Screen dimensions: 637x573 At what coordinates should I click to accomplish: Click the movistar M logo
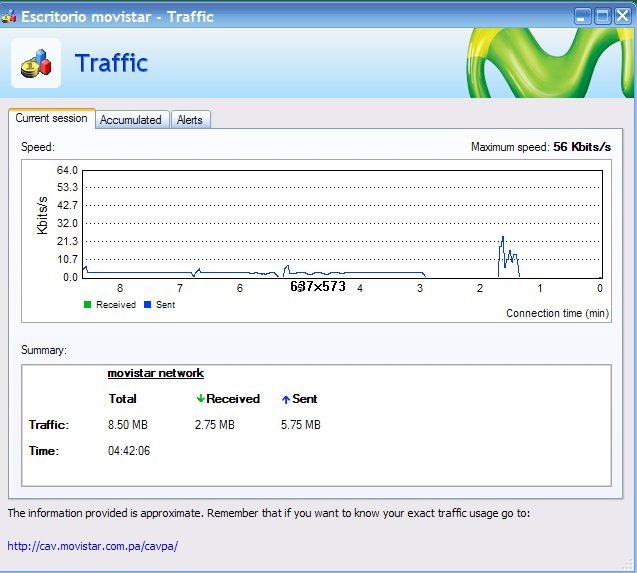(x=549, y=63)
